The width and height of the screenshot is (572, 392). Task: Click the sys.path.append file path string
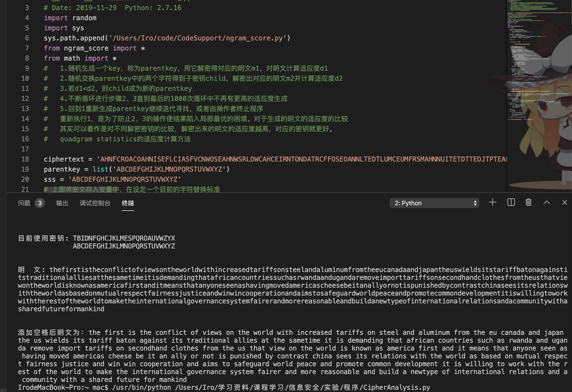pos(197,38)
